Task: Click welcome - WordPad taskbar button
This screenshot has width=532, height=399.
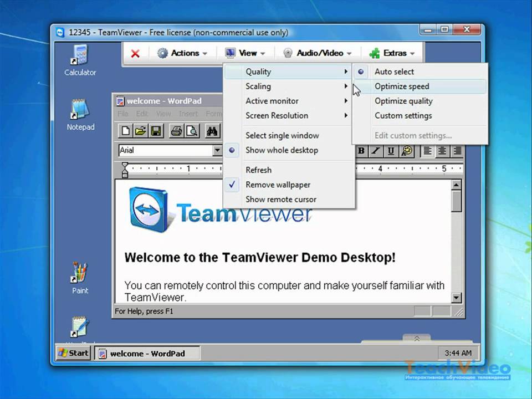Action: (147, 353)
